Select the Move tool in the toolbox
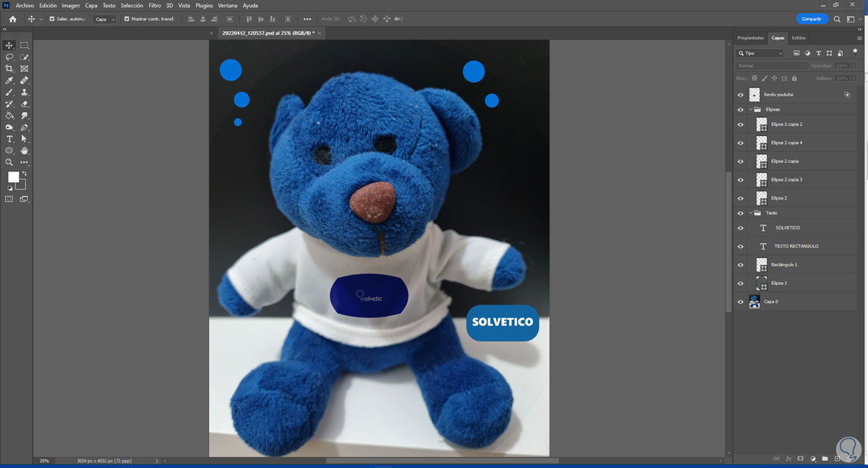 point(9,45)
